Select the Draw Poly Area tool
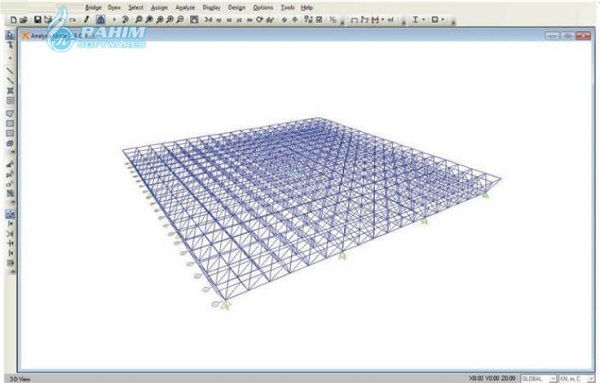 coord(10,114)
